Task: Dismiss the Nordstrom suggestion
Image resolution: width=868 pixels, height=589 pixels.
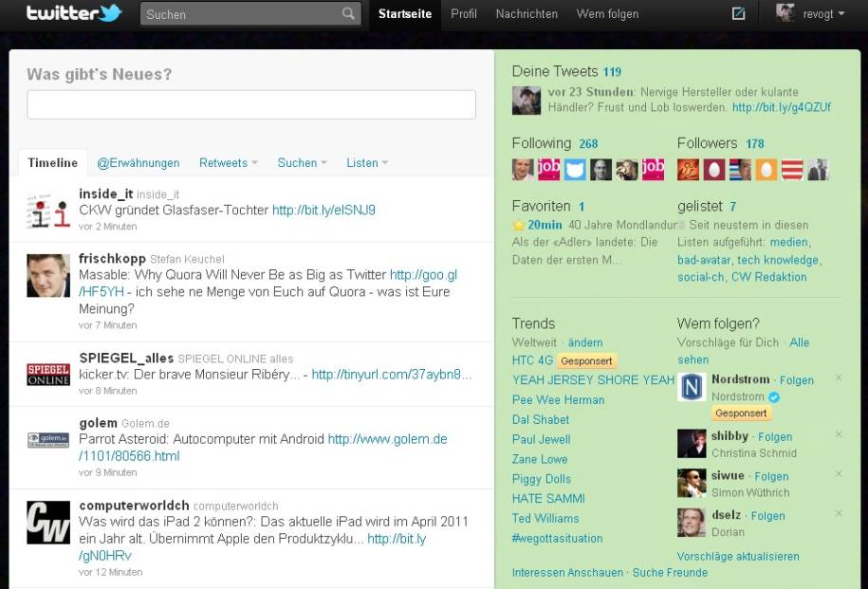Action: tap(839, 378)
